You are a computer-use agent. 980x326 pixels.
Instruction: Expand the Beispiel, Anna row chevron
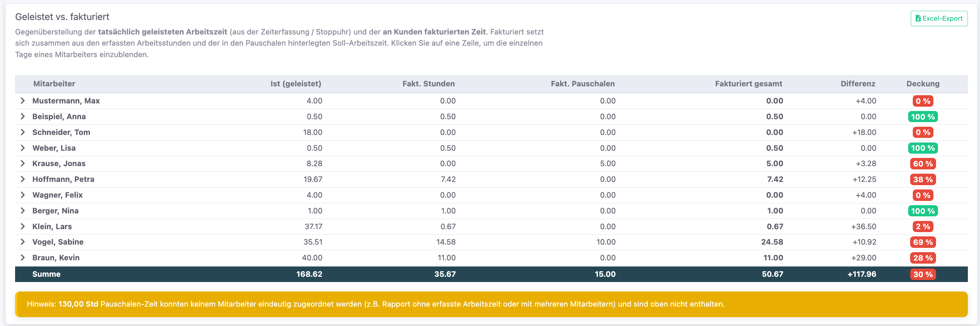(23, 117)
